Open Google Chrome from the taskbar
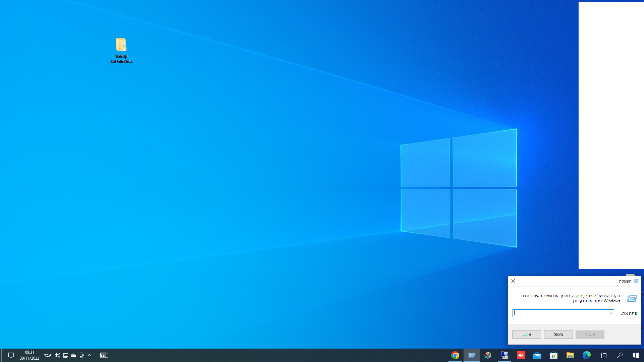This screenshot has height=362, width=644. 455,355
